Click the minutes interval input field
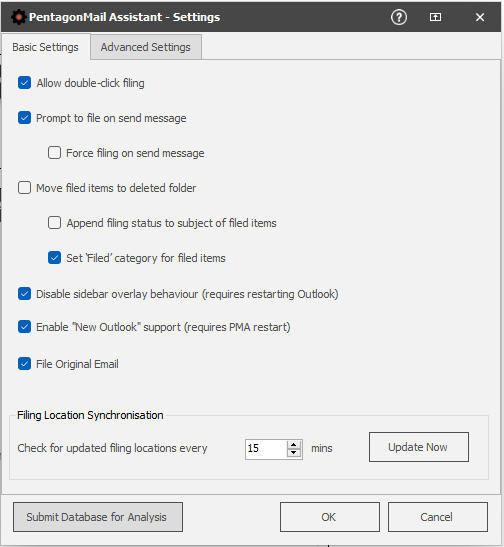Screen dimensions: 504x547 pyautogui.click(x=266, y=449)
